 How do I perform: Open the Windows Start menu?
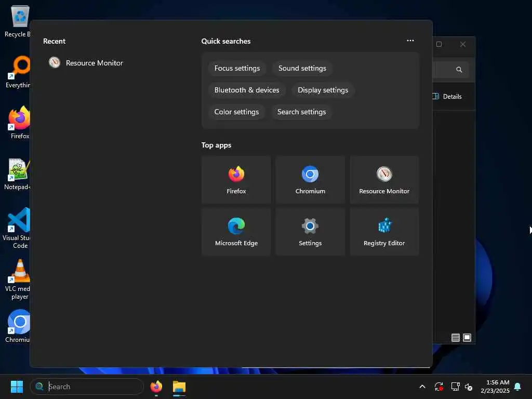pos(17,387)
